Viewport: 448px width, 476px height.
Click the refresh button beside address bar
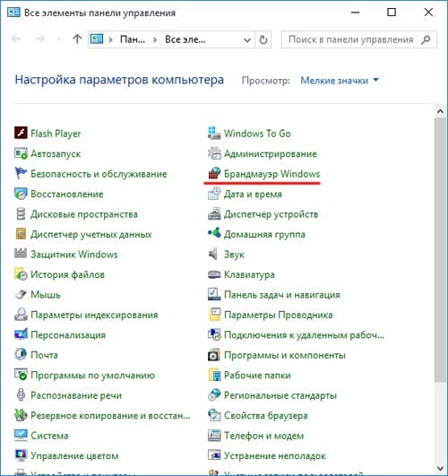pyautogui.click(x=263, y=39)
